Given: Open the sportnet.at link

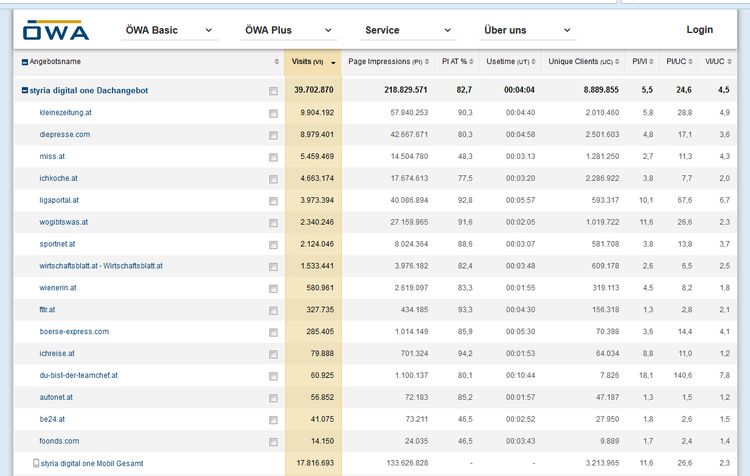Looking at the screenshot, I should pos(57,244).
